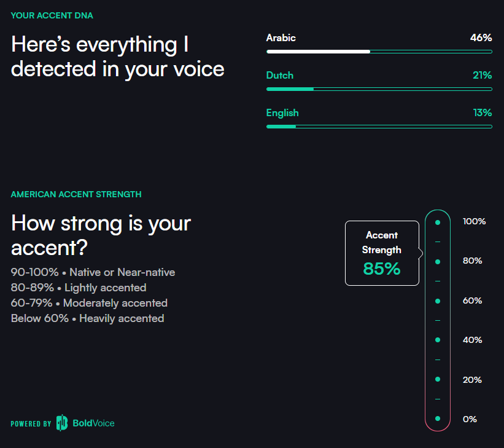Click the American Accent Strength heading
The image size is (504, 448).
(76, 194)
